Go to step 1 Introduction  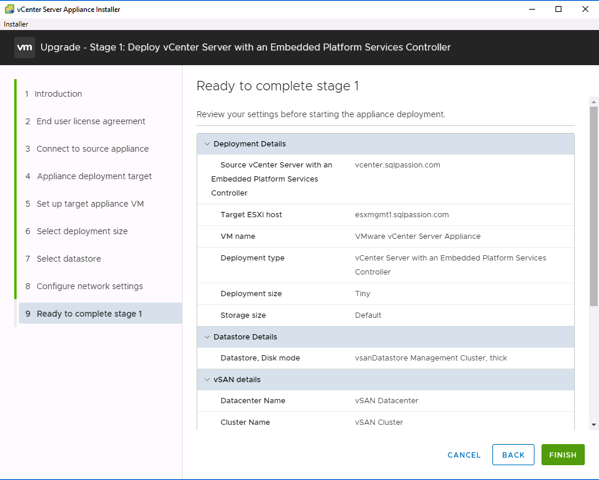(x=54, y=94)
